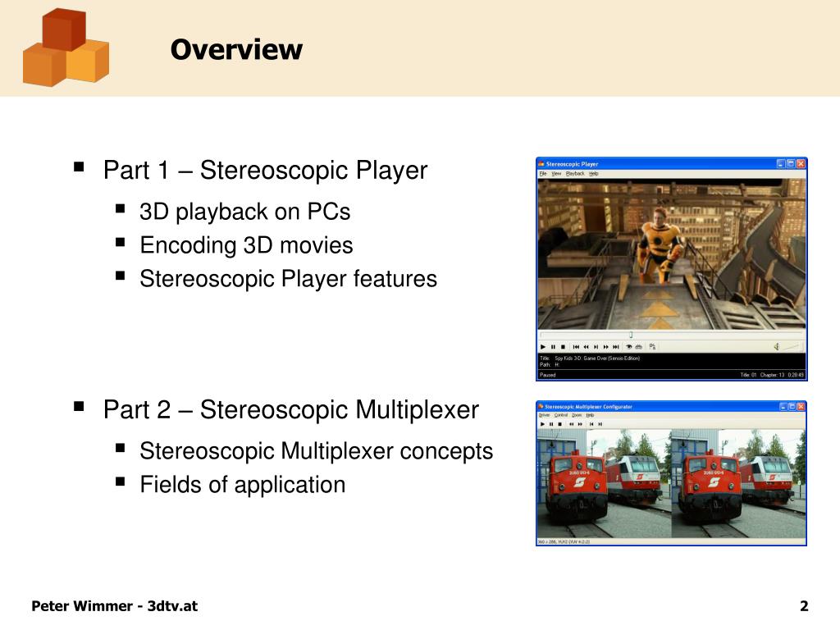This screenshot has width=840, height=630.
Task: Open the Control menu in Multiplexer Configurator
Action: point(561,415)
